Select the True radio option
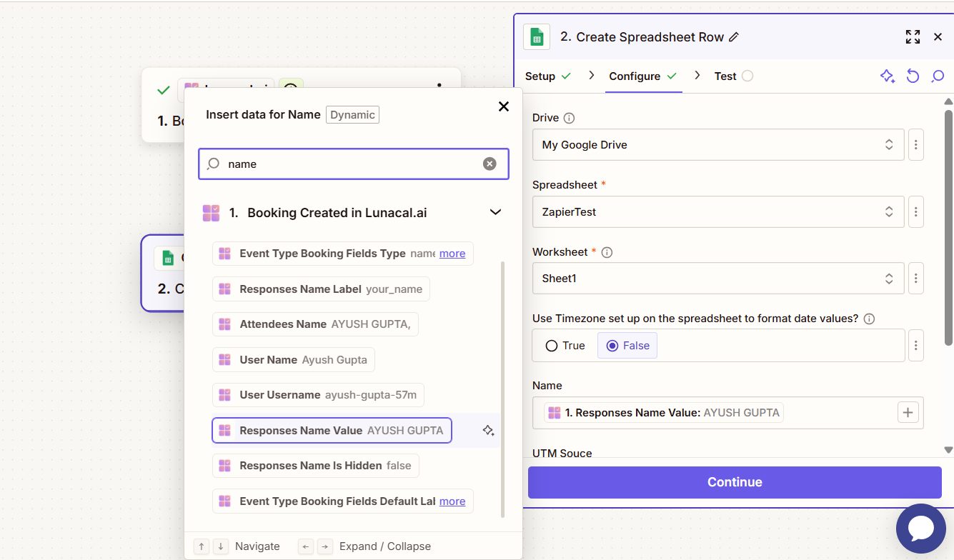Viewport: 954px width, 560px height. 565,346
